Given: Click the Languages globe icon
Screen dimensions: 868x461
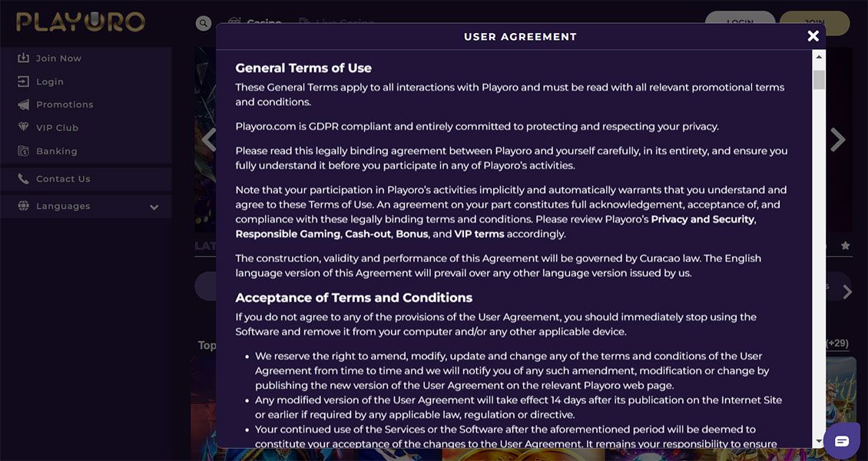Looking at the screenshot, I should 23,206.
